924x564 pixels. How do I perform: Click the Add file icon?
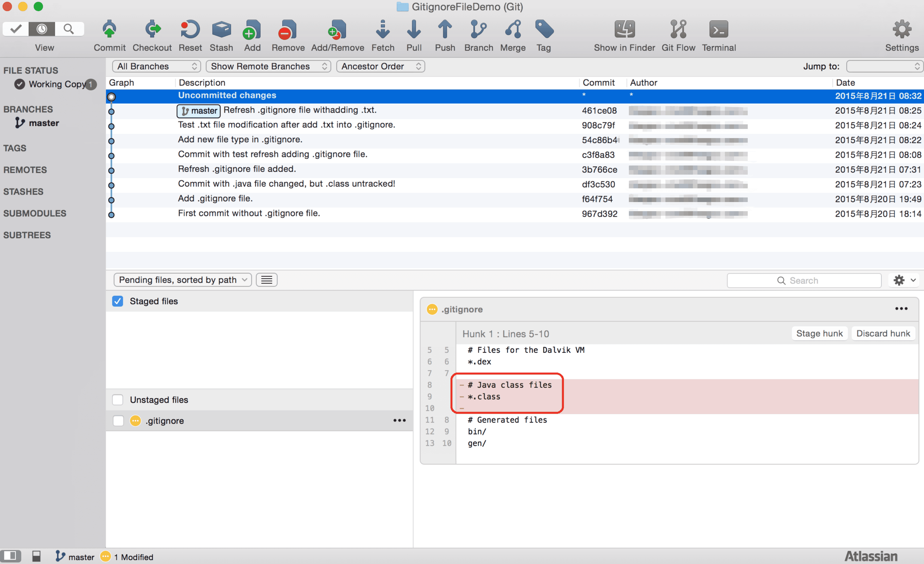point(252,29)
